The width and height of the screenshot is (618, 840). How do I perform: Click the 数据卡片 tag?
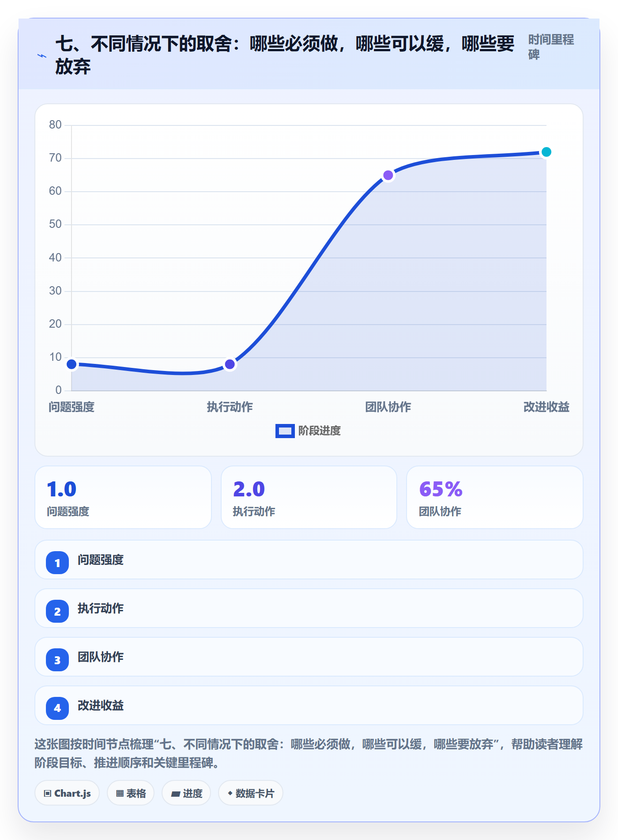point(251,793)
